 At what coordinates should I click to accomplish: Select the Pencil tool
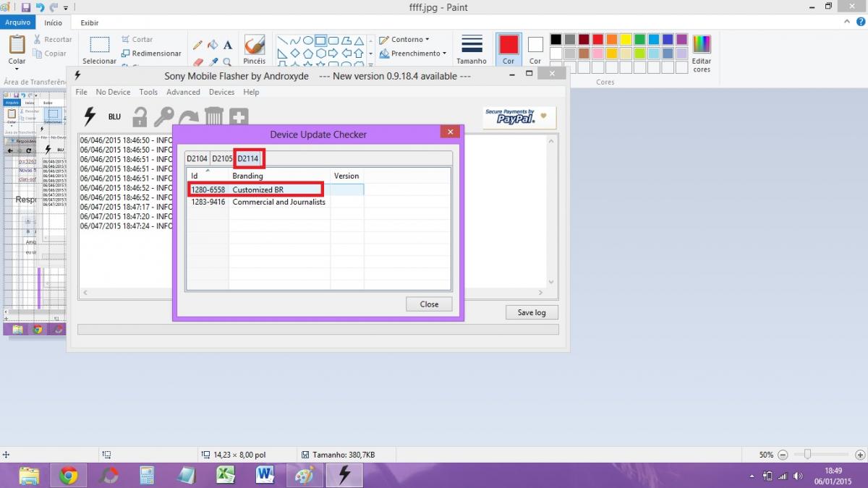tap(198, 45)
